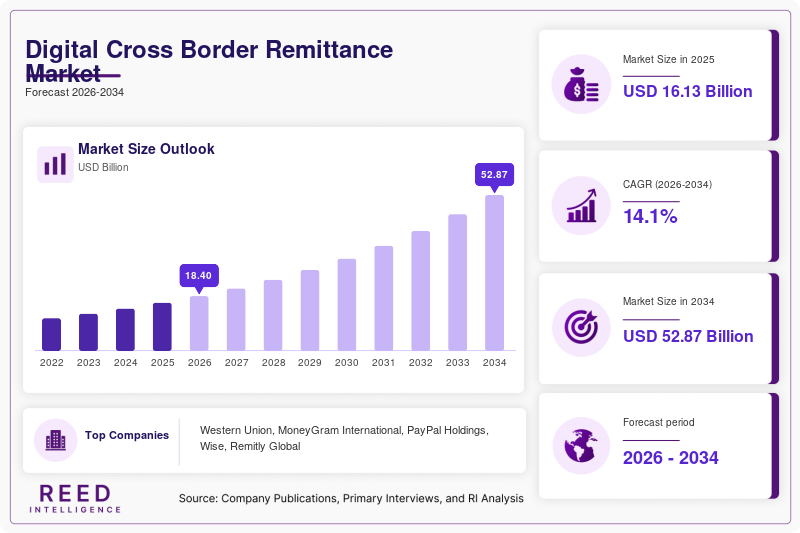800x533 pixels.
Task: Select the 2025 bar in chart
Action: tap(162, 327)
